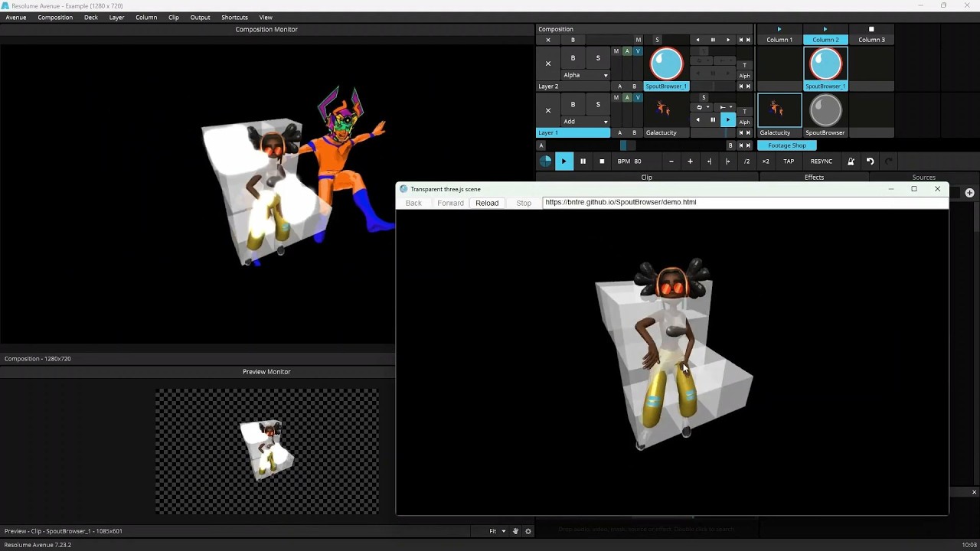Pause the composition playback

click(583, 161)
